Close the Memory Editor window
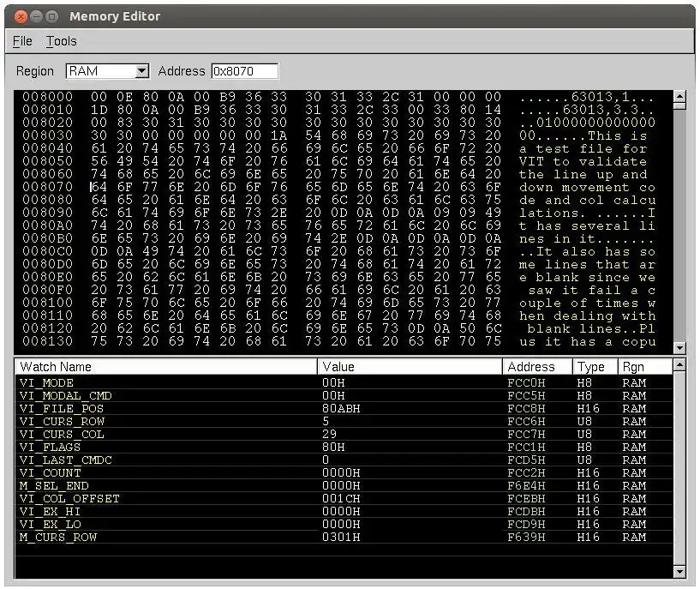The height and width of the screenshot is (589, 700). point(21,16)
